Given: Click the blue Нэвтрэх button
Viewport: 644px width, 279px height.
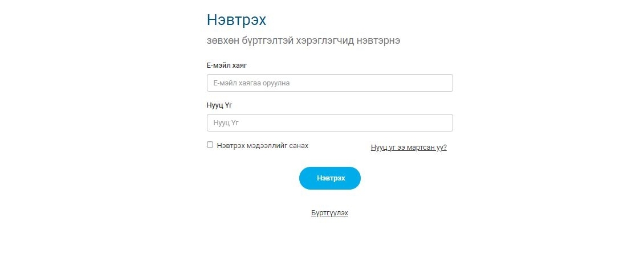Looking at the screenshot, I should tap(330, 178).
